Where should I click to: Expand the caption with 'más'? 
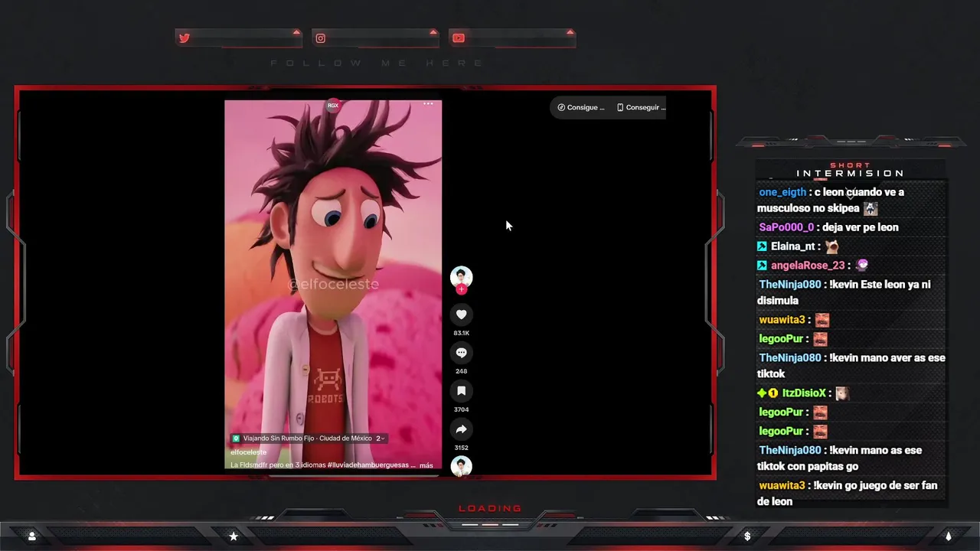pyautogui.click(x=426, y=465)
